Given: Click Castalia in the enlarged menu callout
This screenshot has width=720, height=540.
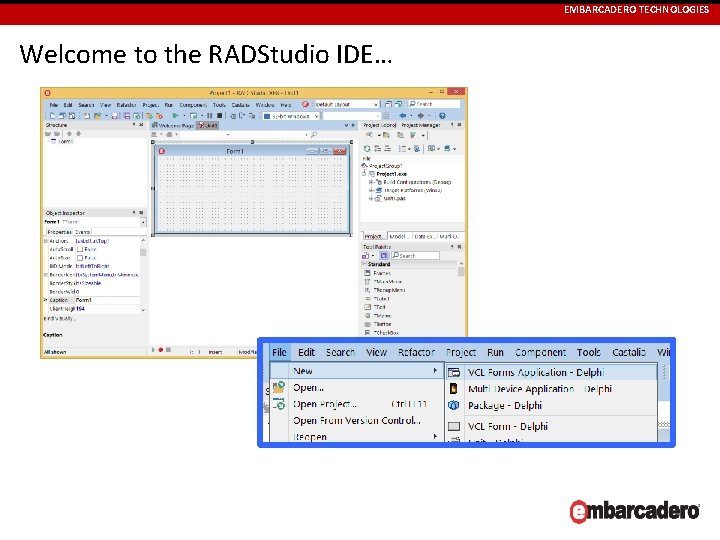Looking at the screenshot, I should point(629,352).
